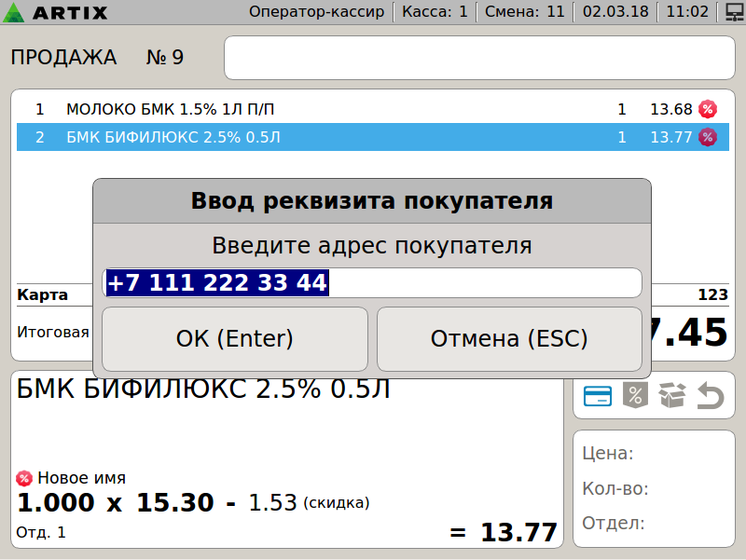This screenshot has height=560, width=746.
Task: Cancel the dialog with Отмена (ESC)
Action: [509, 339]
